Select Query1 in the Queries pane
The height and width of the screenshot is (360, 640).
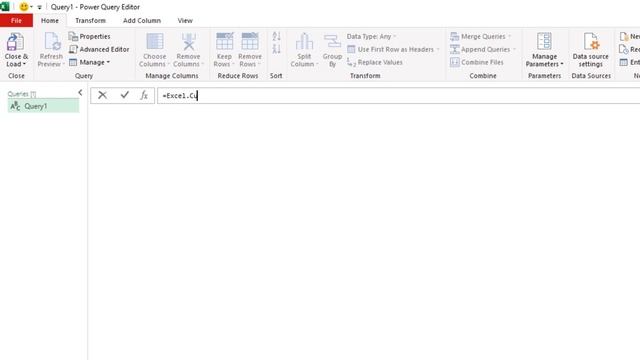43,106
